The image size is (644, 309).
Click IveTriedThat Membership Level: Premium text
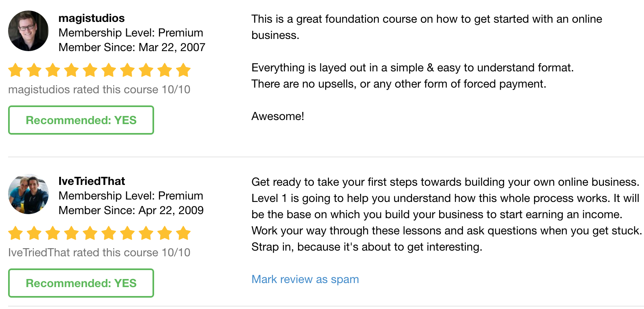(131, 196)
